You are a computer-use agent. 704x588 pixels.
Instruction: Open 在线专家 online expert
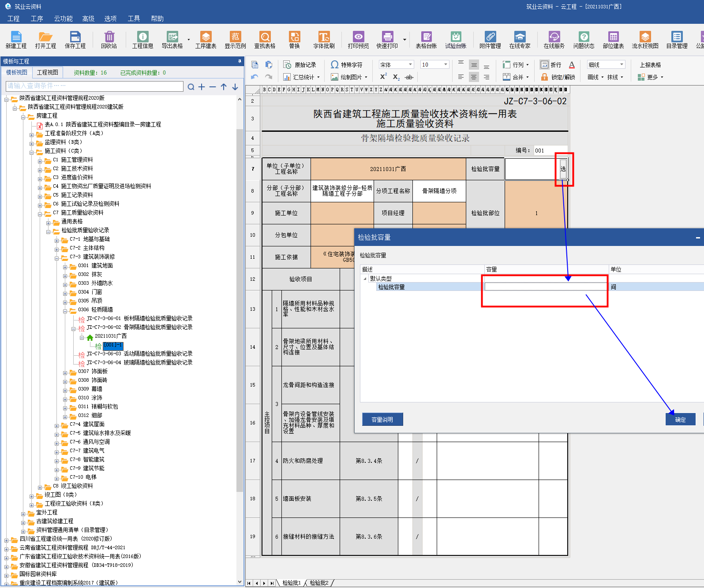pos(520,40)
